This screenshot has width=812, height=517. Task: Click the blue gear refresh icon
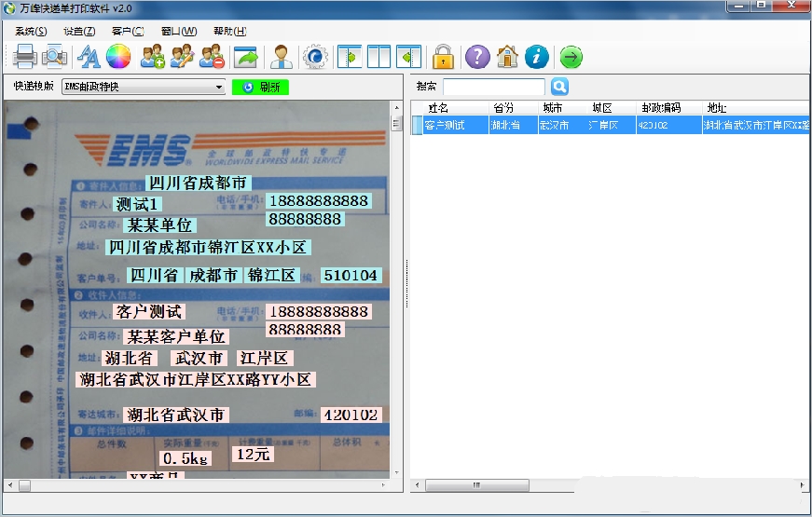click(x=315, y=57)
